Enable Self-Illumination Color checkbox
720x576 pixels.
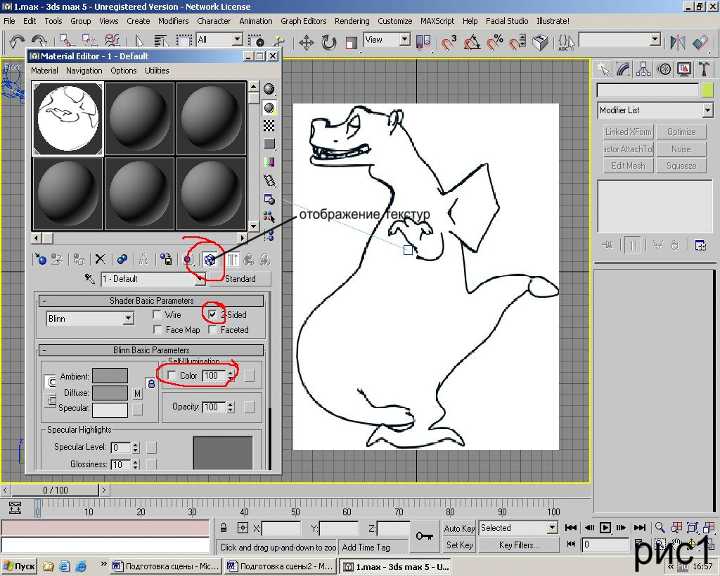pos(172,375)
